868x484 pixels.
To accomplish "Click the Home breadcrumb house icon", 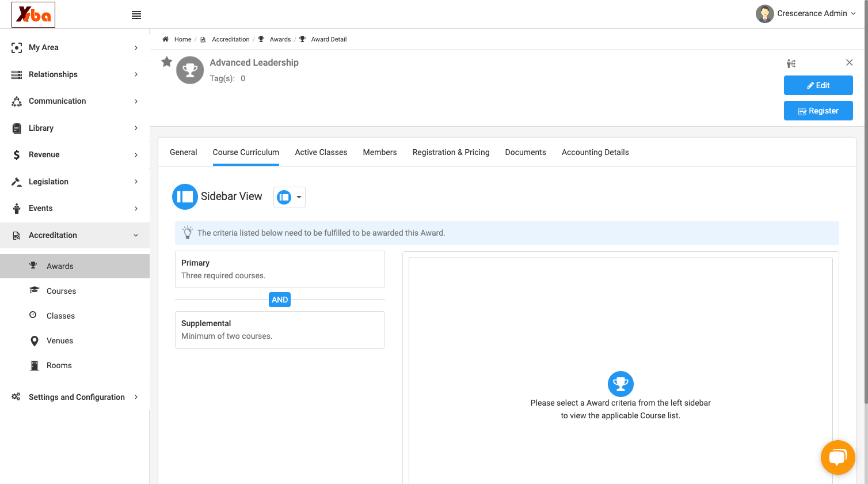I will (165, 39).
